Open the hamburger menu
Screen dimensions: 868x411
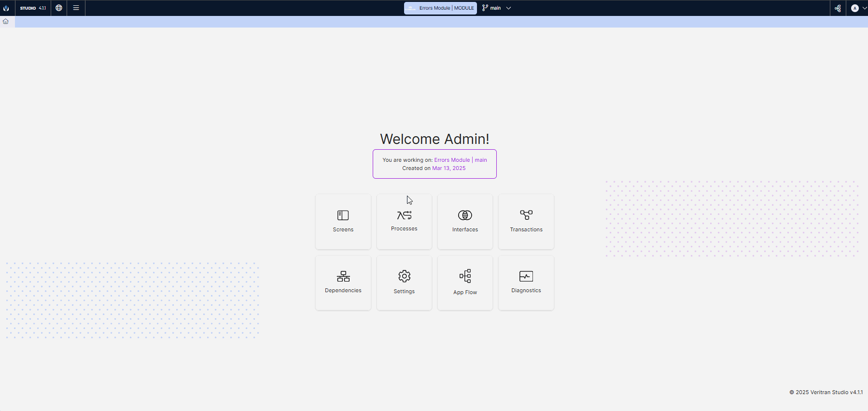[76, 8]
